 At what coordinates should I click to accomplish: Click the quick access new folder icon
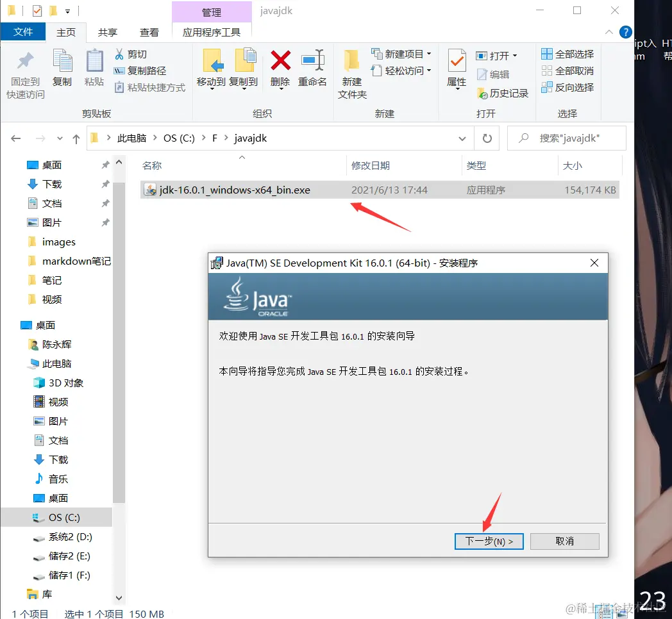(54, 10)
